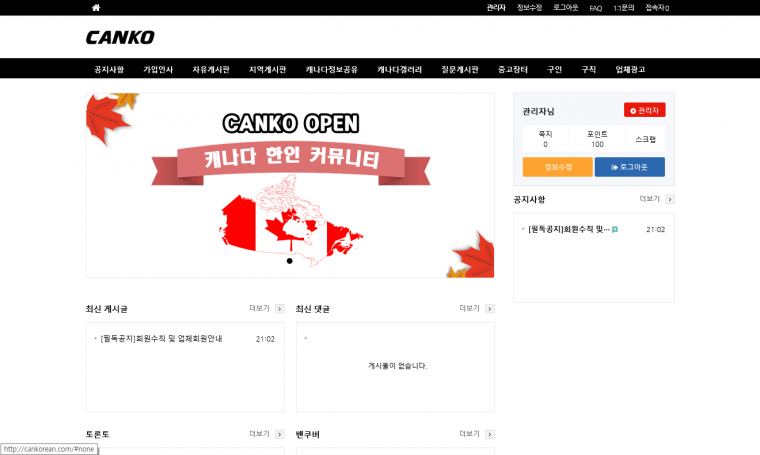Open the 자유게시판 menu item
Screen dimensions: 760x455
coord(211,69)
